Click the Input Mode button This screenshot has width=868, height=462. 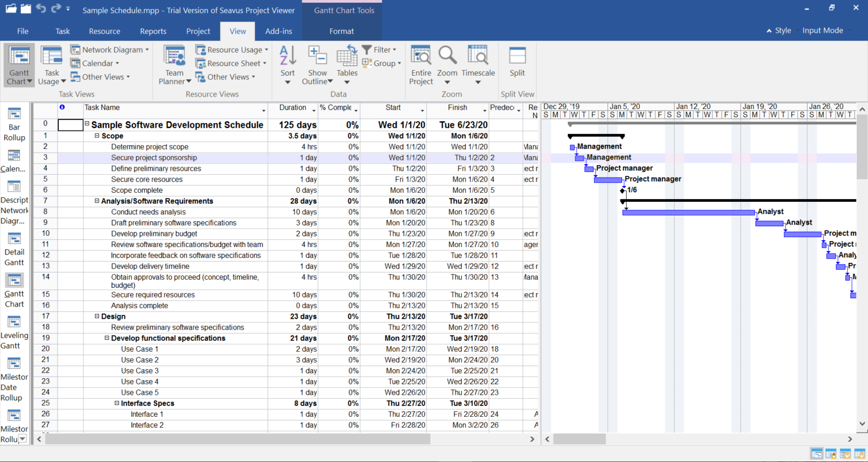click(x=822, y=31)
